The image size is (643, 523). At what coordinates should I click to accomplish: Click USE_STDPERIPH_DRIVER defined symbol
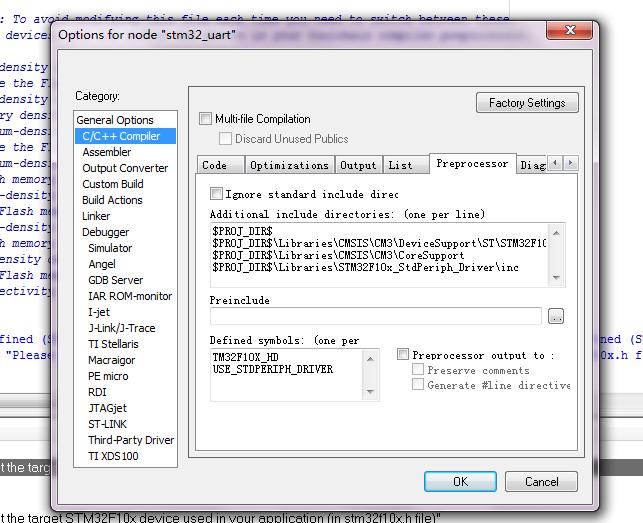click(273, 369)
